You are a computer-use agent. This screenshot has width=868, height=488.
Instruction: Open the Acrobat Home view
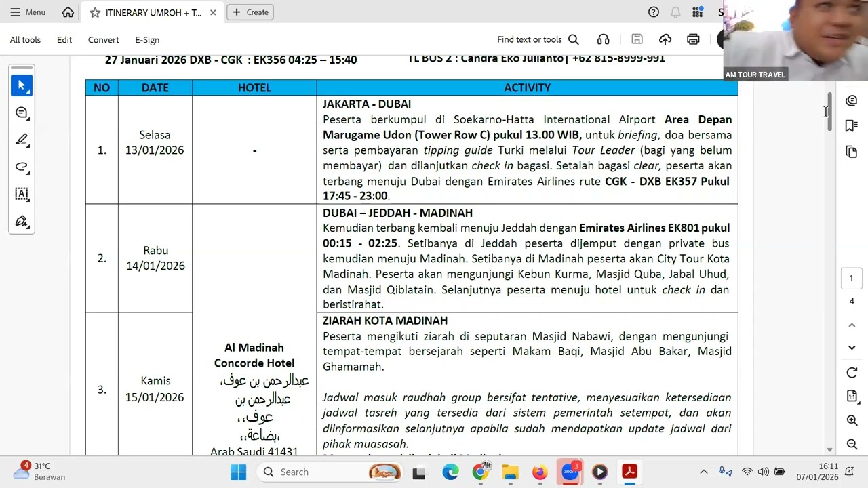click(68, 12)
